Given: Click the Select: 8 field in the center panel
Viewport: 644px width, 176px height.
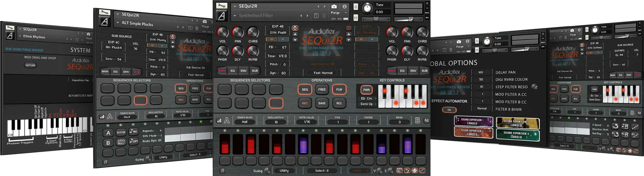Looking at the screenshot, I should click(322, 171).
